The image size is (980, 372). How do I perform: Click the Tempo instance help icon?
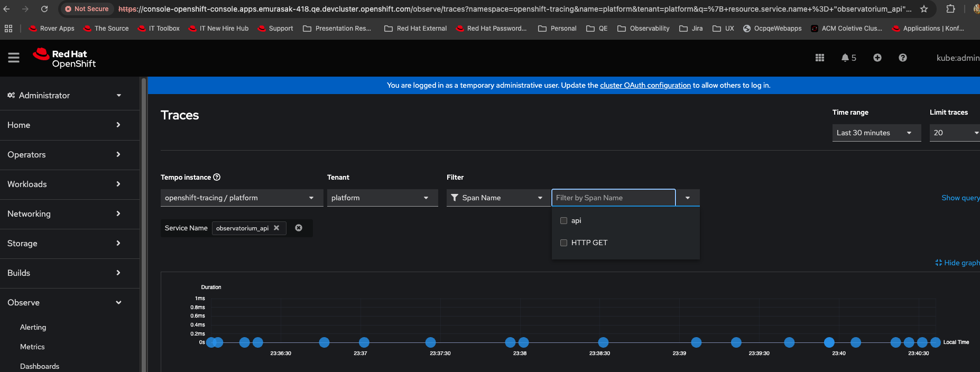pyautogui.click(x=217, y=177)
